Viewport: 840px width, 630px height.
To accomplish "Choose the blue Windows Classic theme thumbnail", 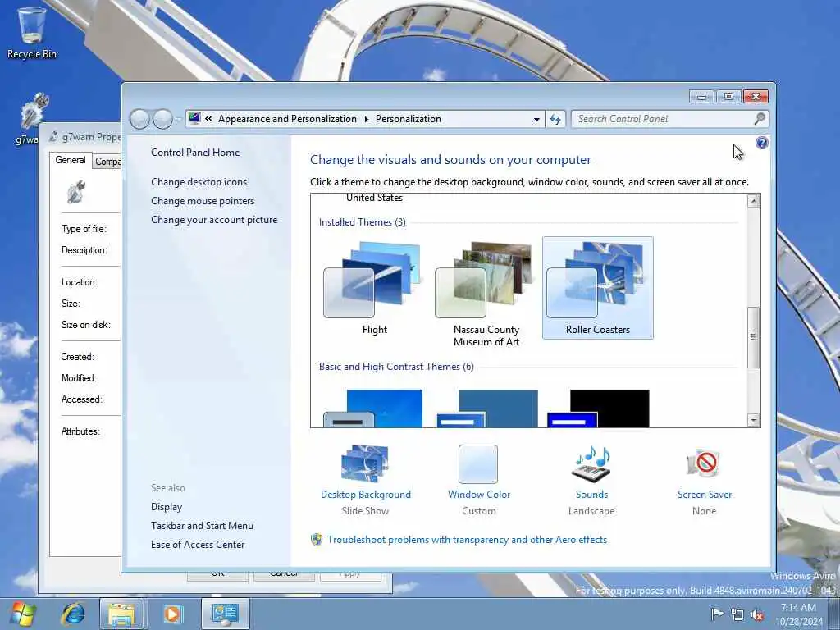I will coord(487,409).
